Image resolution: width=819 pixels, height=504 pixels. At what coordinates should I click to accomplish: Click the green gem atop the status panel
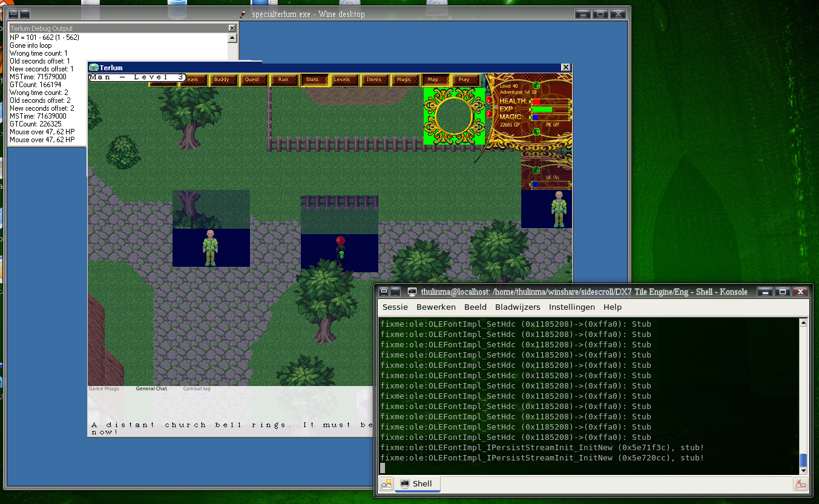click(x=536, y=86)
